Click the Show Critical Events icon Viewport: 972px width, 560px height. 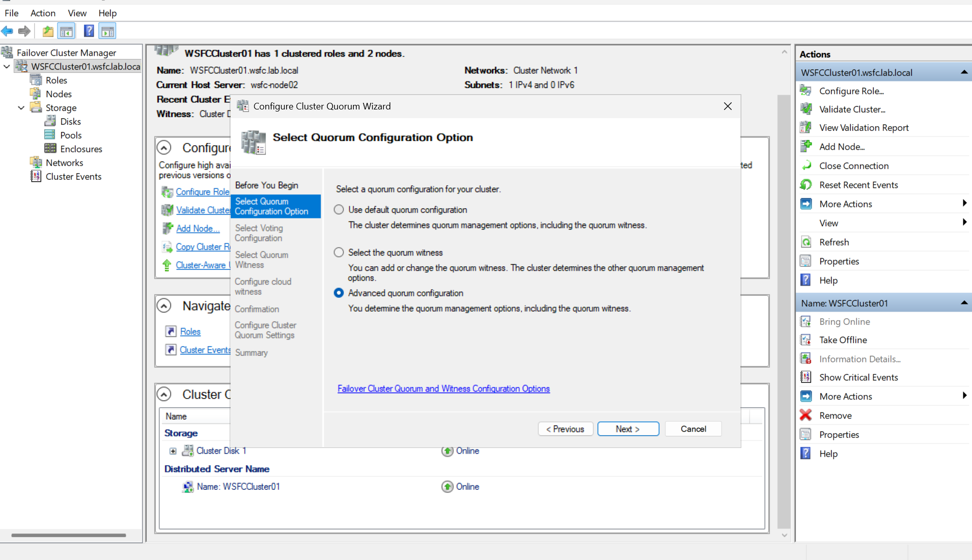click(x=806, y=377)
